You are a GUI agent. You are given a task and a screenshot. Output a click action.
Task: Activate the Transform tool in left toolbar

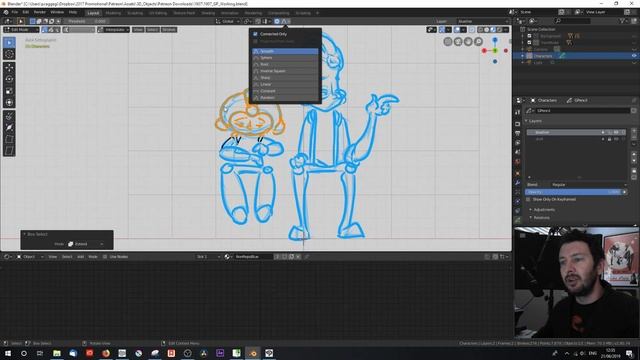(9, 102)
